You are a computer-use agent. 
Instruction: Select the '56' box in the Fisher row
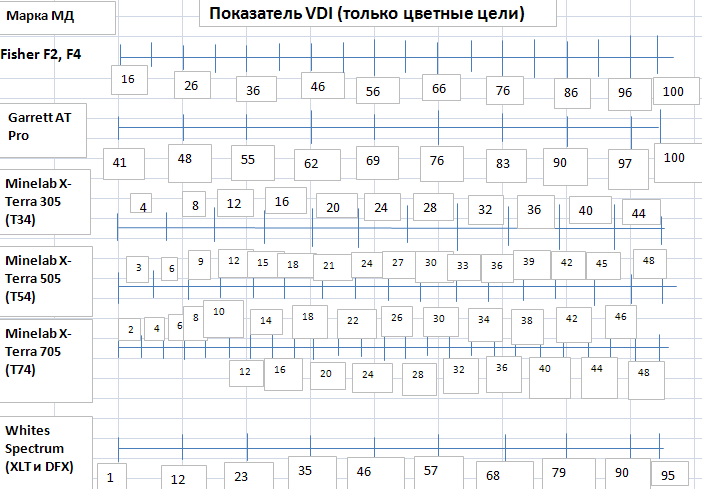click(x=378, y=91)
